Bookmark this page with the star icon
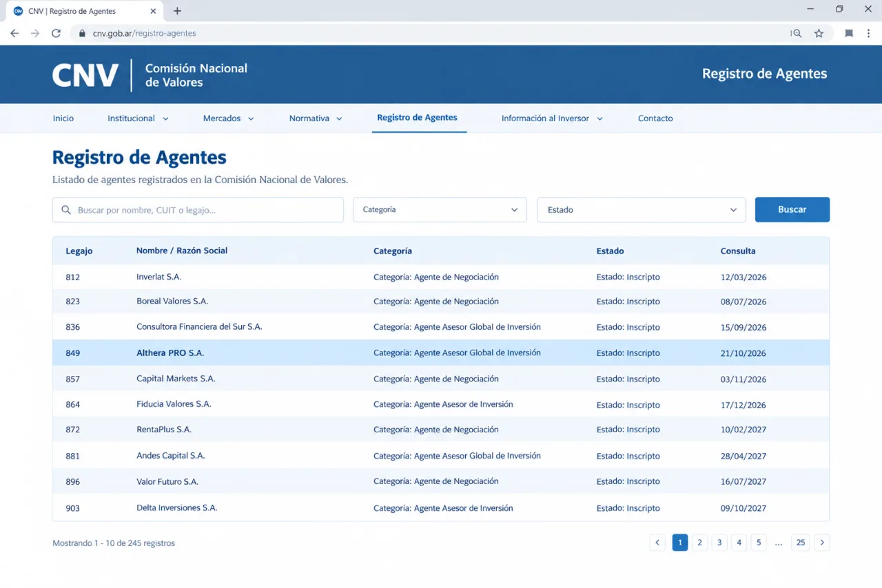The image size is (882, 588). pyautogui.click(x=819, y=33)
